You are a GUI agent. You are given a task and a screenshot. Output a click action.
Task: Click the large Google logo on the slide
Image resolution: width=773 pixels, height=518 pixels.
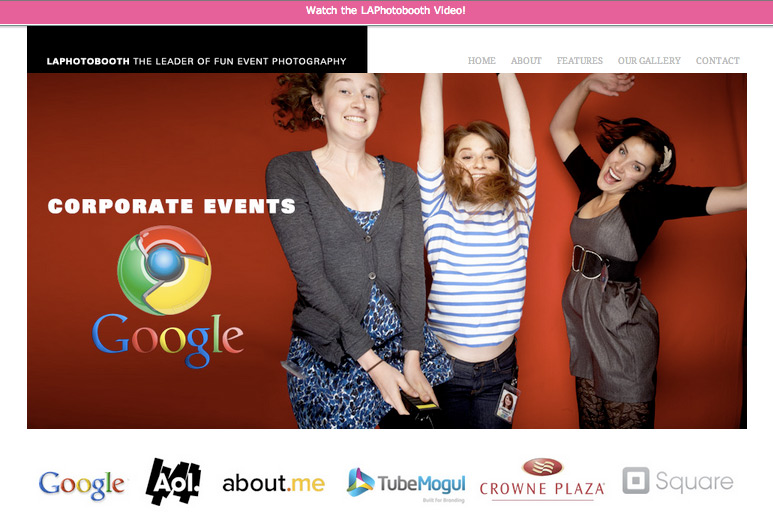[168, 341]
